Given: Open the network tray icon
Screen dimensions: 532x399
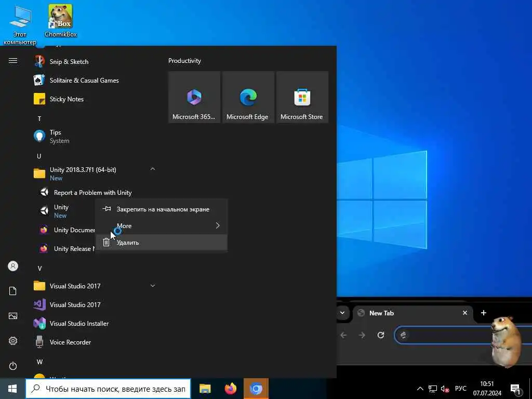Looking at the screenshot, I should (433, 389).
